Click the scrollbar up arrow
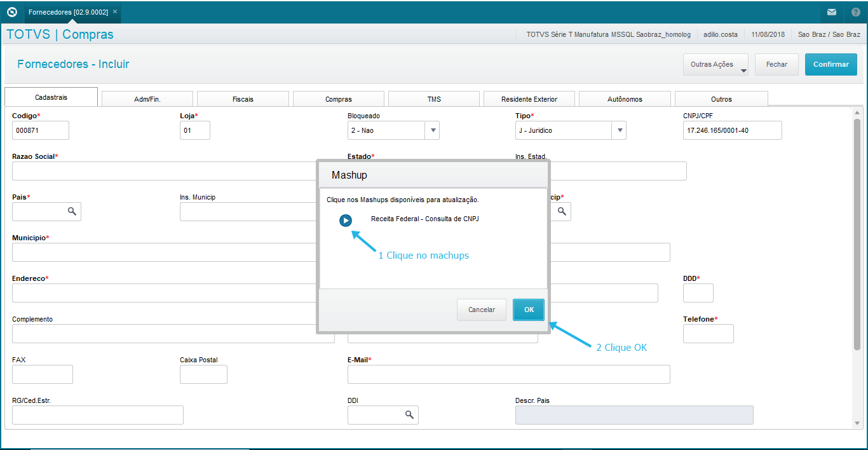This screenshot has width=868, height=450. pos(857,112)
